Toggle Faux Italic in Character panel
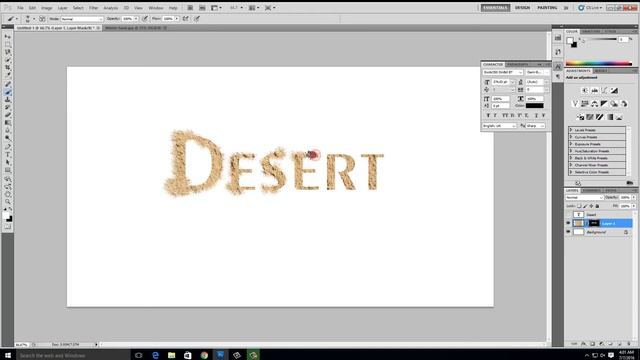 tap(496, 116)
